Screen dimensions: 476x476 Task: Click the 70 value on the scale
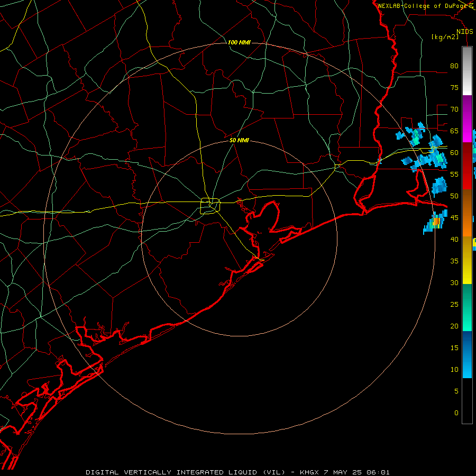coord(454,109)
